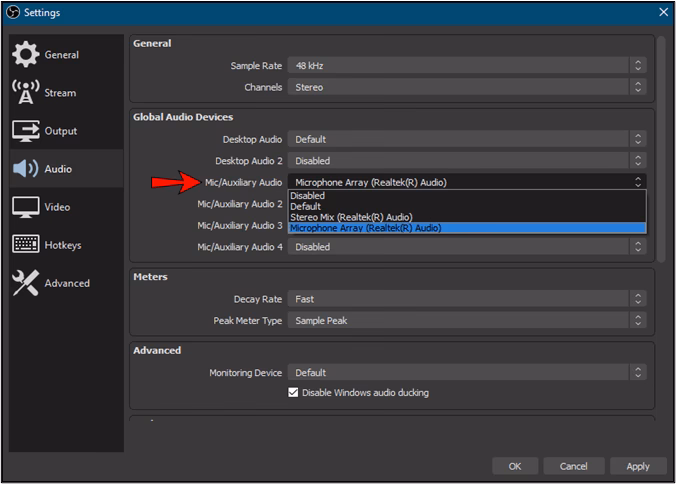Click the Sample Rate label
The height and width of the screenshot is (484, 676).
pos(256,66)
